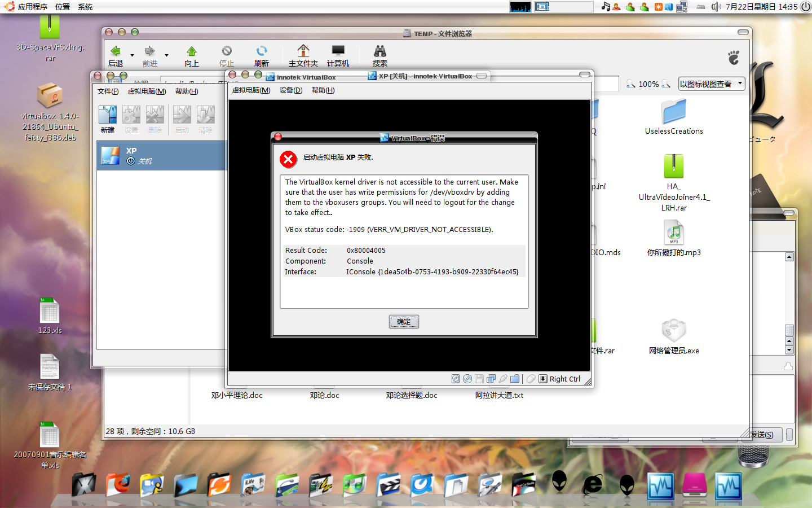
Task: Click the 停止 stop button in the file browser
Action: pos(227,56)
